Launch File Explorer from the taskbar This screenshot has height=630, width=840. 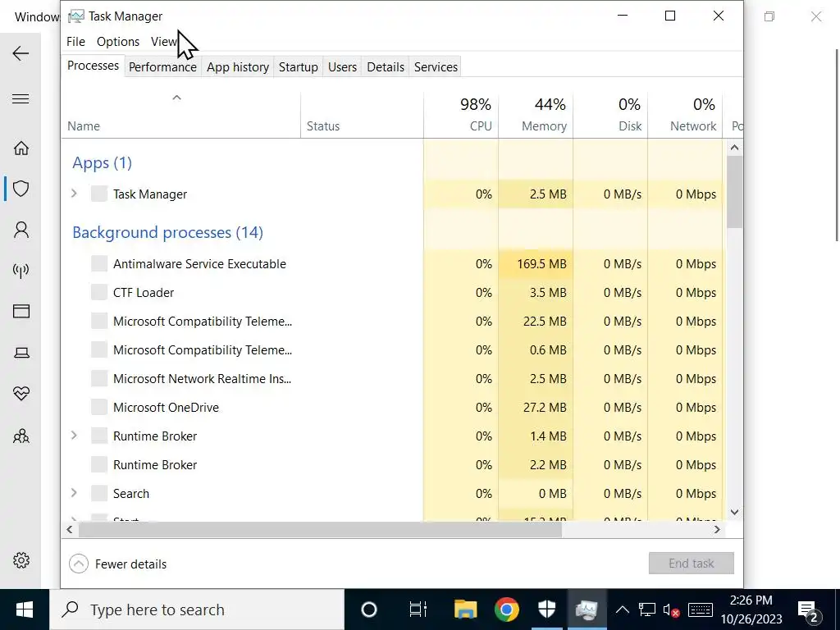click(x=466, y=609)
